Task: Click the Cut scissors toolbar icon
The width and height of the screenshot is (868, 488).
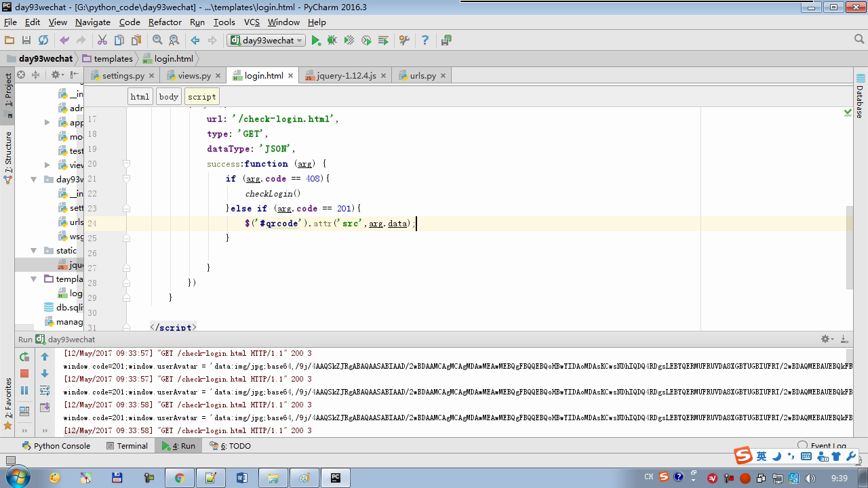Action: [102, 41]
